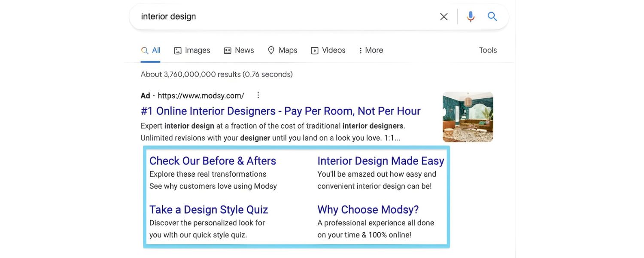The image size is (644, 258).
Task: Open the "#1 Online Interior Designers" ad headline
Action: [x=280, y=111]
